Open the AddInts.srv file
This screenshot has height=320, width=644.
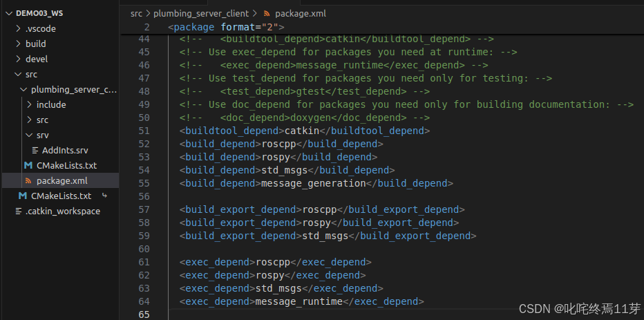coord(65,151)
